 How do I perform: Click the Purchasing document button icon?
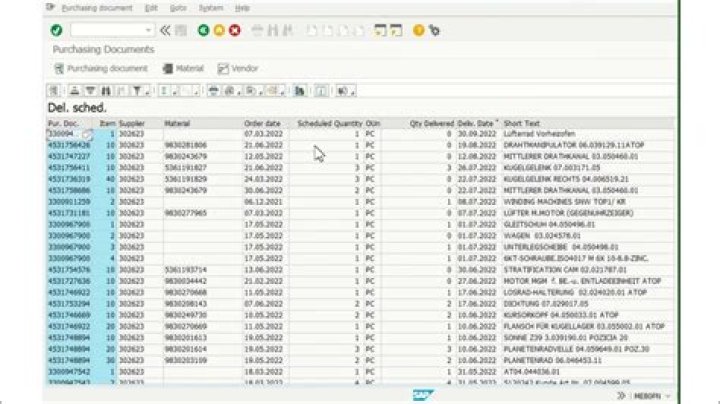pyautogui.click(x=59, y=69)
